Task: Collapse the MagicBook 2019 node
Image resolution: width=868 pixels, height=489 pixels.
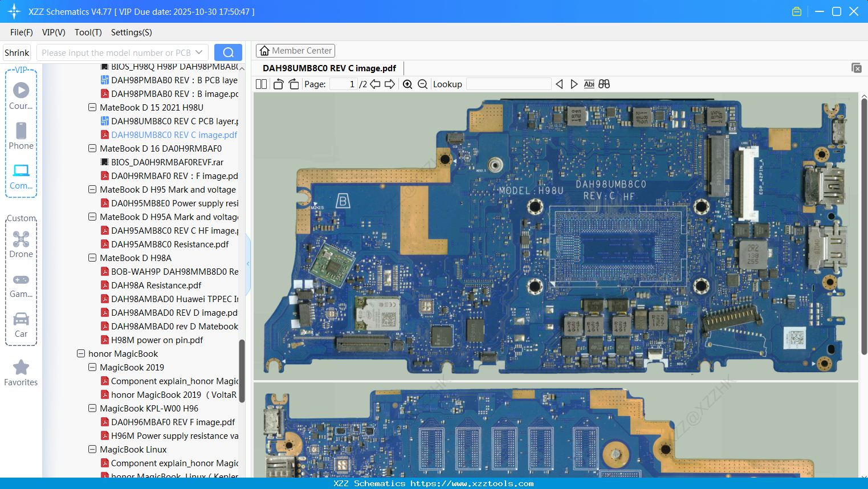Action: coord(92,367)
